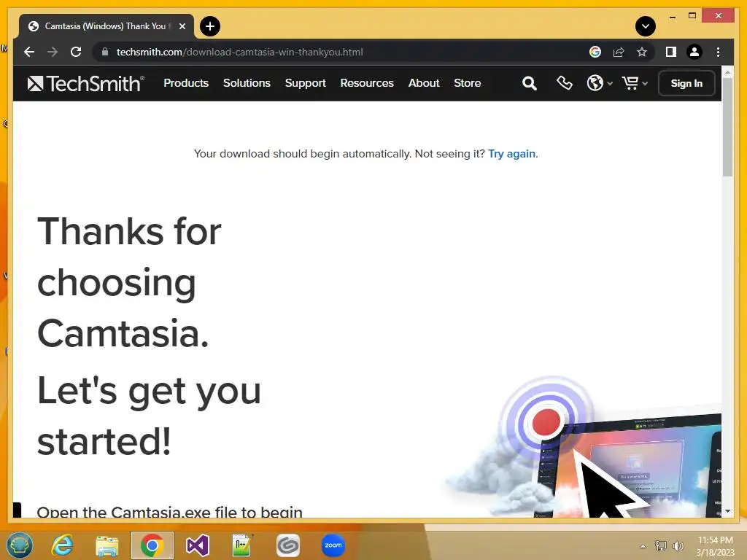Open File Explorer from the taskbar
This screenshot has height=560, width=747.
(x=107, y=545)
